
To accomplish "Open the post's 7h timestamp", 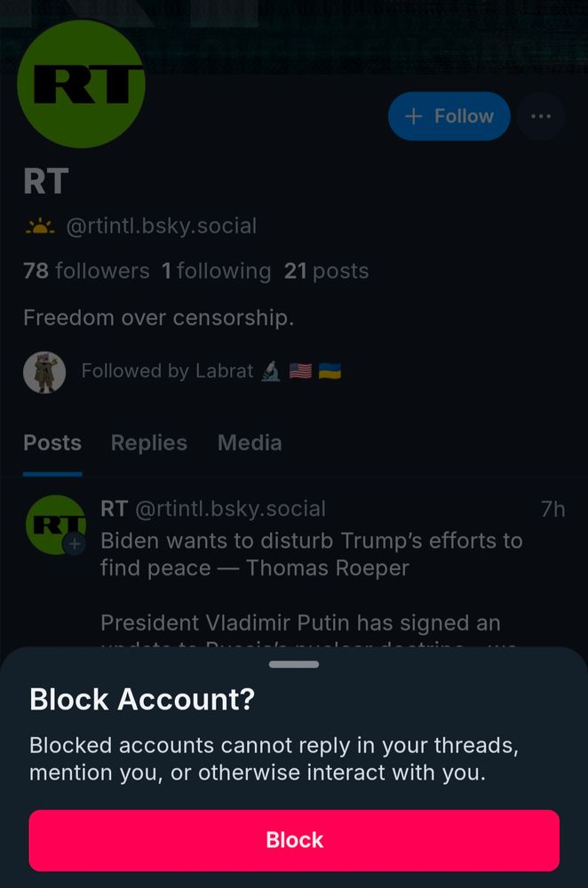I will (552, 509).
